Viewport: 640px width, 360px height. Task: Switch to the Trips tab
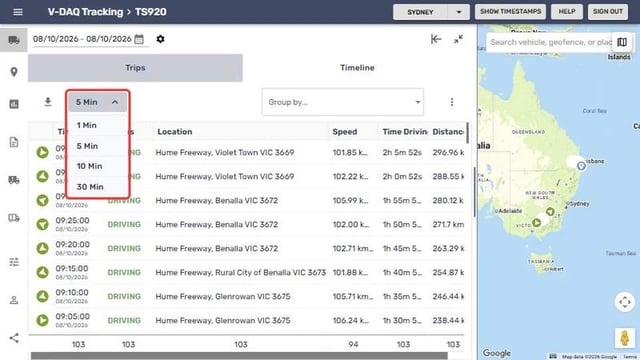coord(136,68)
